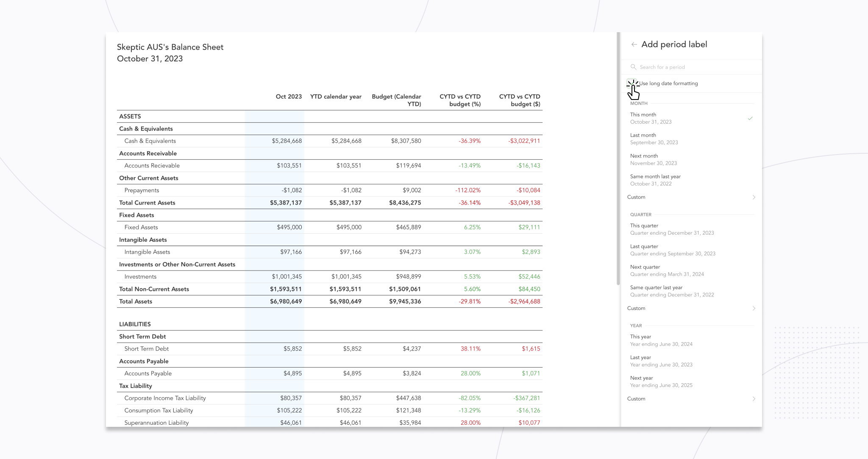Viewport: 868px width, 459px height.
Task: Click the Short Term Debt line item label
Action: 146,349
